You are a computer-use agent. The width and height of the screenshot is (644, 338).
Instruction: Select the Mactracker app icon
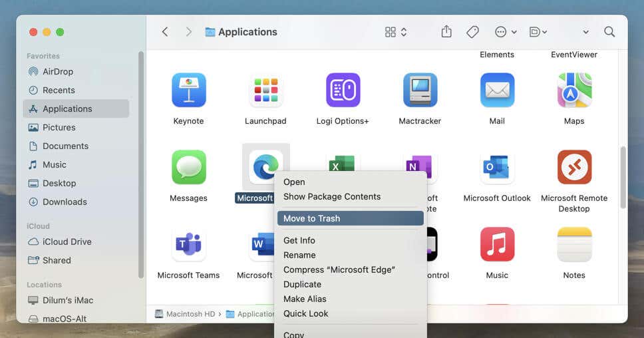(420, 90)
